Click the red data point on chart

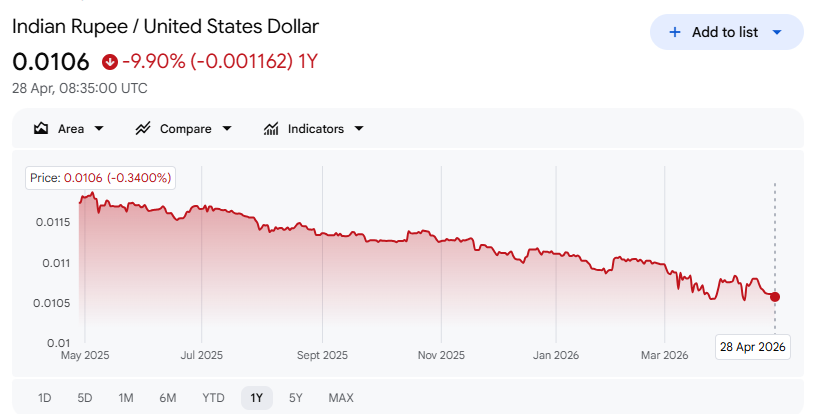click(775, 297)
